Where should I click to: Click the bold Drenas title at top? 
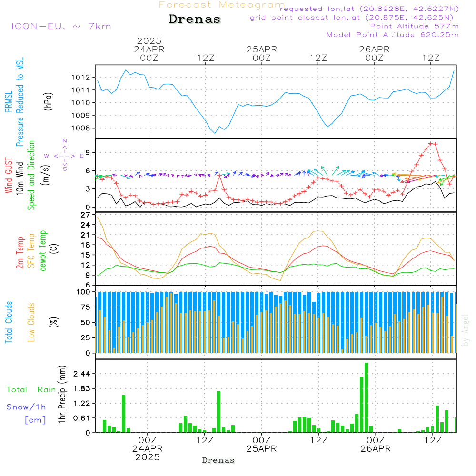[x=194, y=19]
